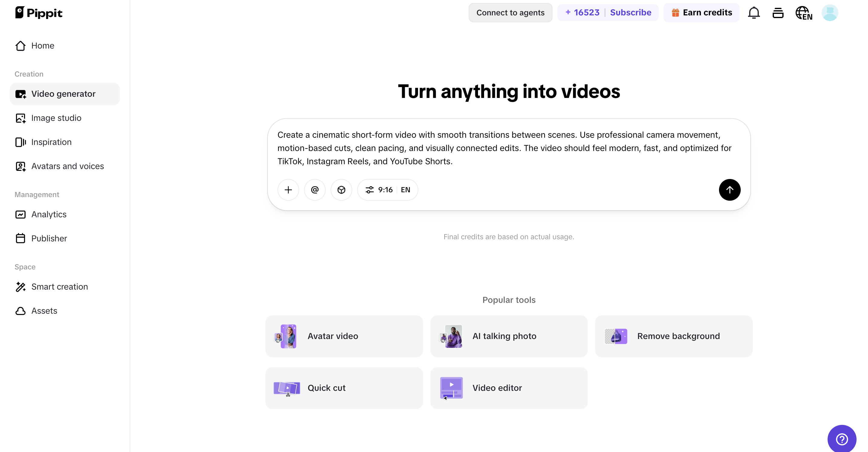Open the Avatar video tool
The width and height of the screenshot is (868, 452).
[344, 336]
